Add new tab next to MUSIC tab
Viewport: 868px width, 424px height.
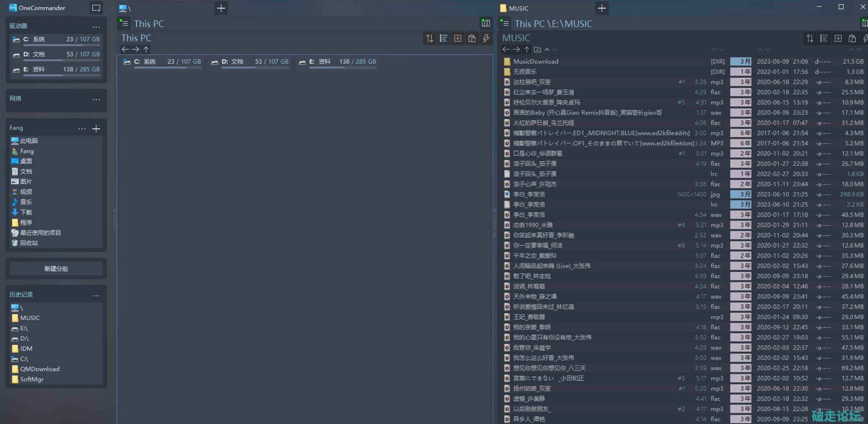[x=602, y=8]
